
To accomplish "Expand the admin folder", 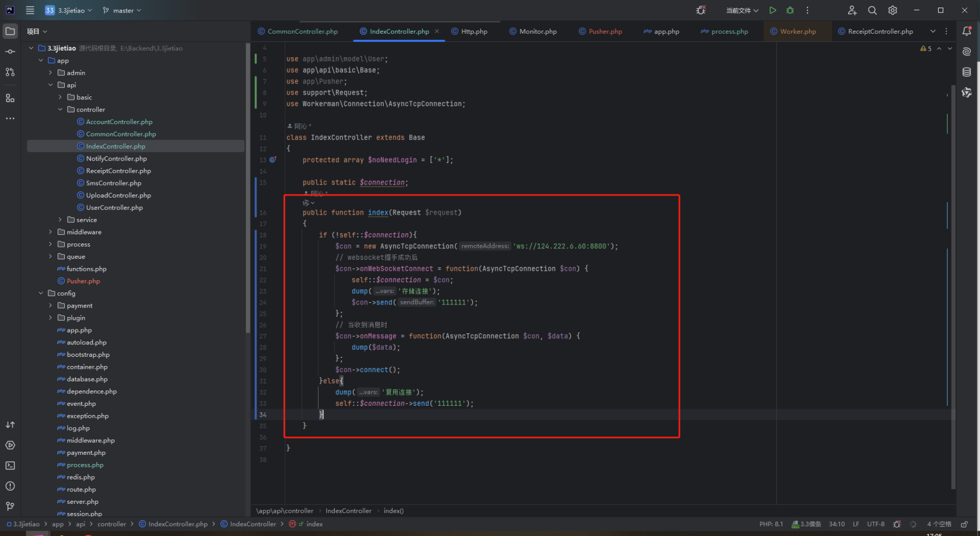I will (51, 72).
